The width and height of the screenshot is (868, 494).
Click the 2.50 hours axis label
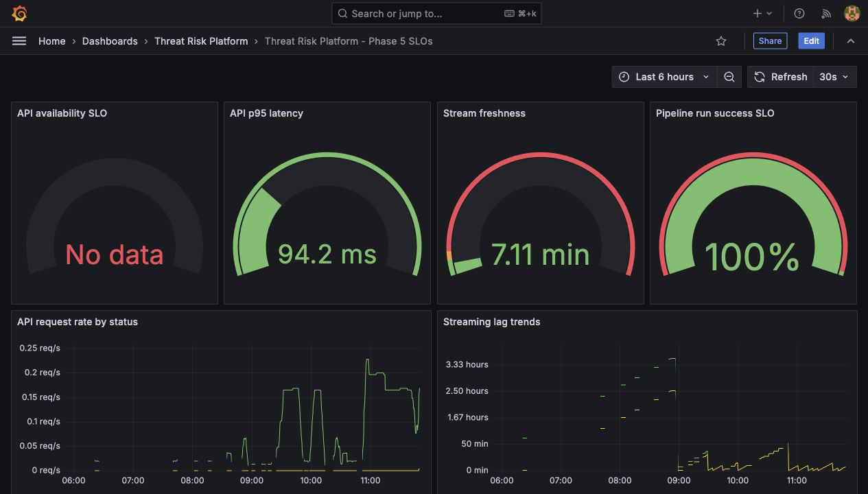point(467,391)
